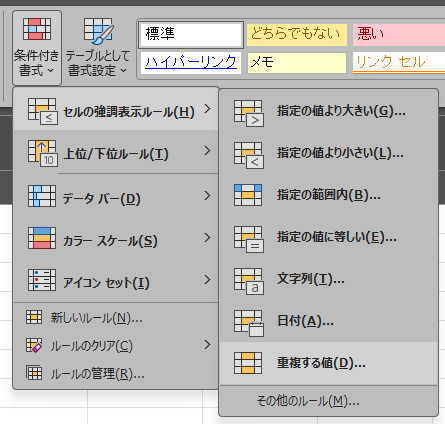The width and height of the screenshot is (445, 424).
Task: Expand arrow next to 上位/下位ルール
Action: pyautogui.click(x=207, y=151)
